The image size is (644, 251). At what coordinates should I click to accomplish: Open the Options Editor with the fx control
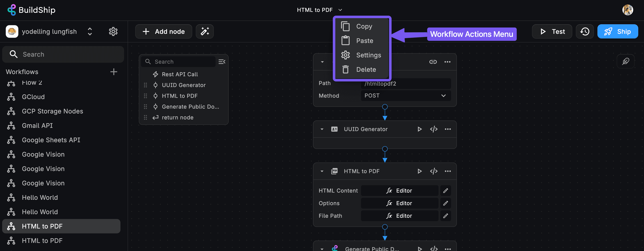399,203
